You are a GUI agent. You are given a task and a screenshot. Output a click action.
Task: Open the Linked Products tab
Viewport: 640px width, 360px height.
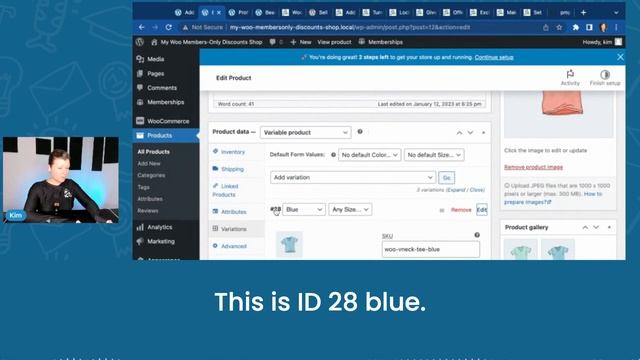click(225, 190)
